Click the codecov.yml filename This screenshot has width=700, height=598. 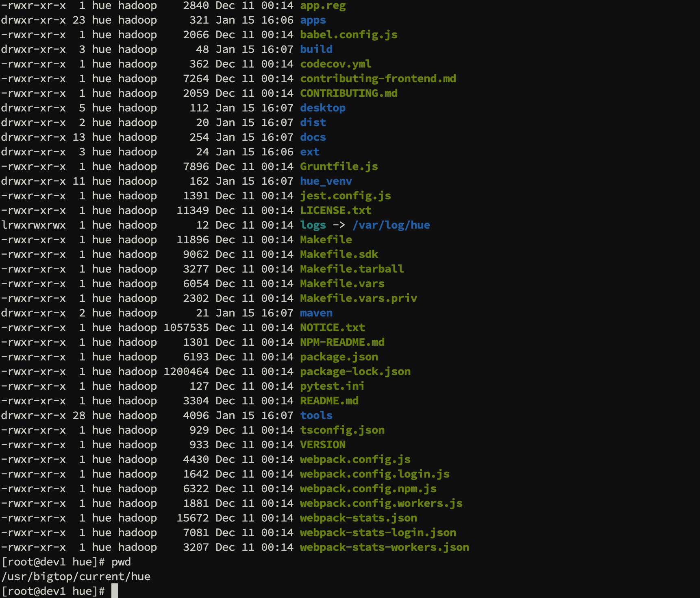[335, 64]
